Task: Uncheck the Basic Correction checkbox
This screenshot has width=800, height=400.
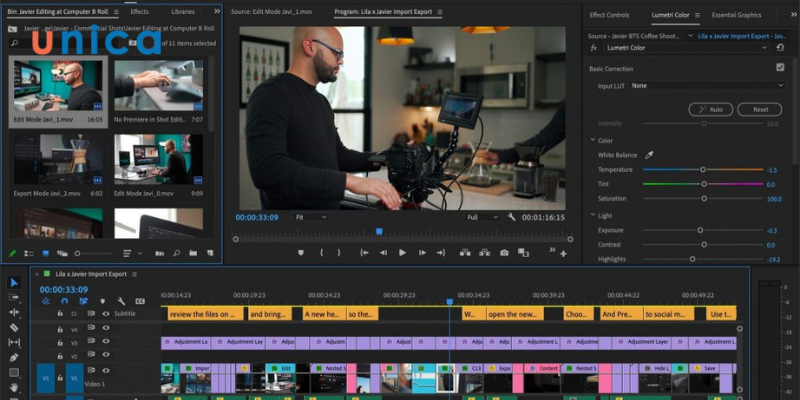Action: [x=780, y=68]
